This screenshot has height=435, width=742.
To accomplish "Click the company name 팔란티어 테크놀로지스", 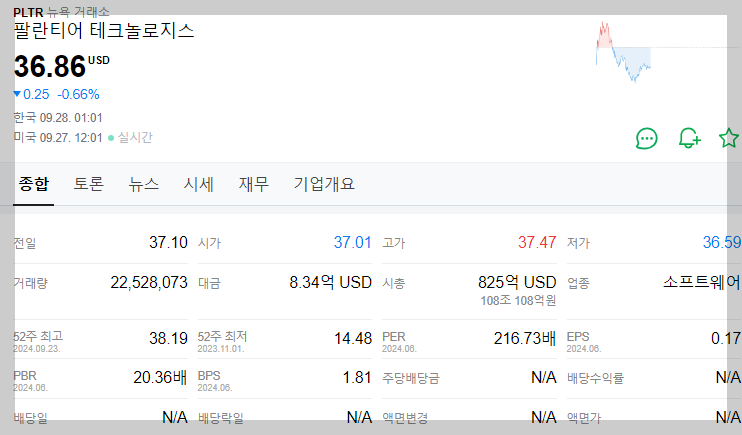I will [104, 31].
